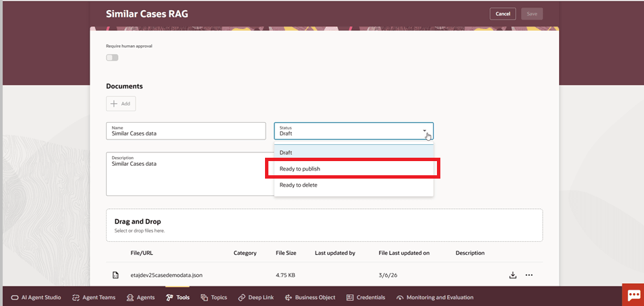644x306 pixels.
Task: Add a new document
Action: coord(121,104)
